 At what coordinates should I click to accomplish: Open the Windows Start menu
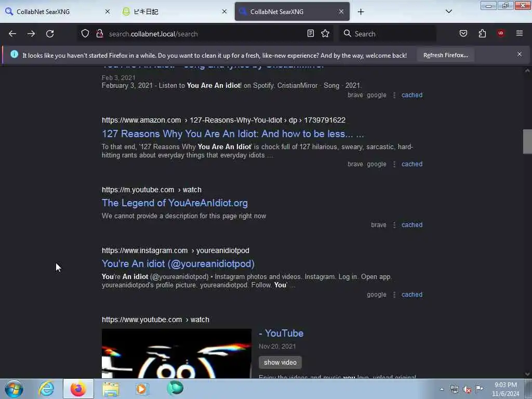[14, 389]
